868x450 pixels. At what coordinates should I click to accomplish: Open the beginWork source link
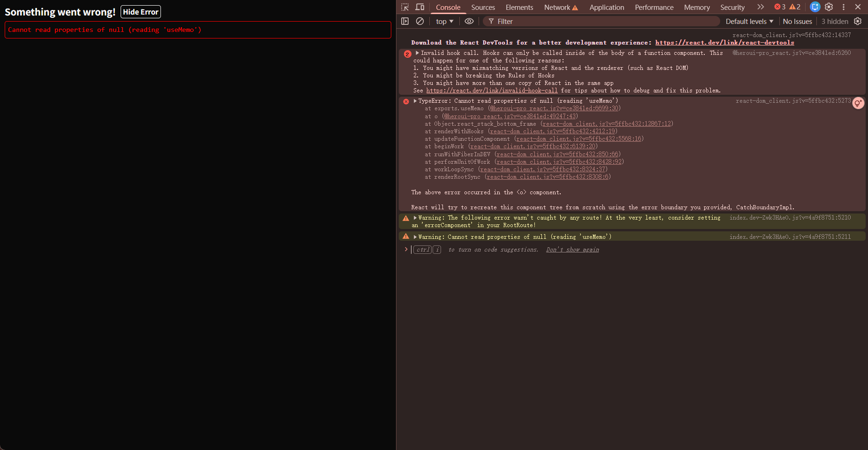coord(533,146)
